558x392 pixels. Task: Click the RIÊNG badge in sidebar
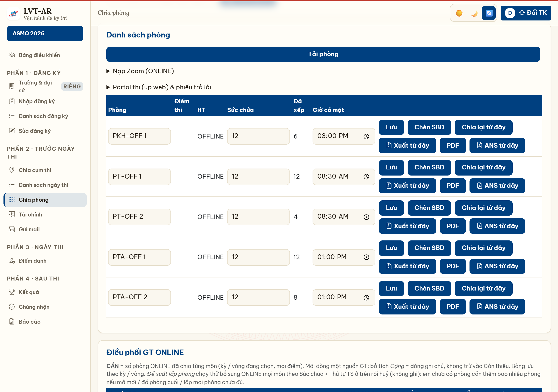(x=72, y=86)
